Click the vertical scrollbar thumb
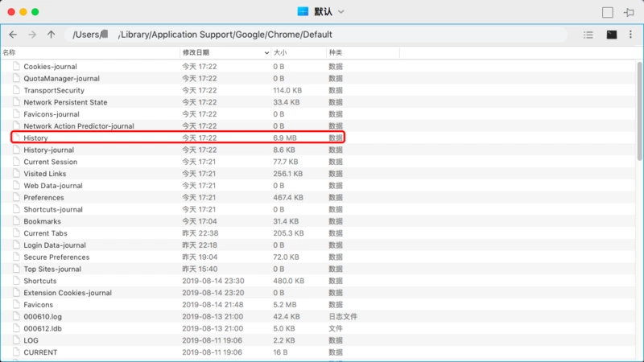 (x=639, y=111)
